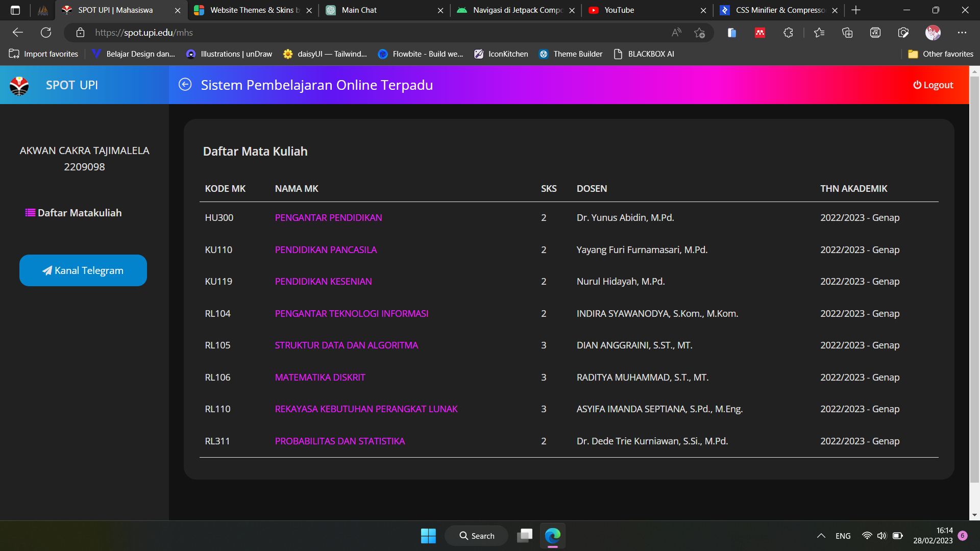Image resolution: width=980 pixels, height=551 pixels.
Task: Click the Kanal Telegram button
Action: (x=83, y=270)
